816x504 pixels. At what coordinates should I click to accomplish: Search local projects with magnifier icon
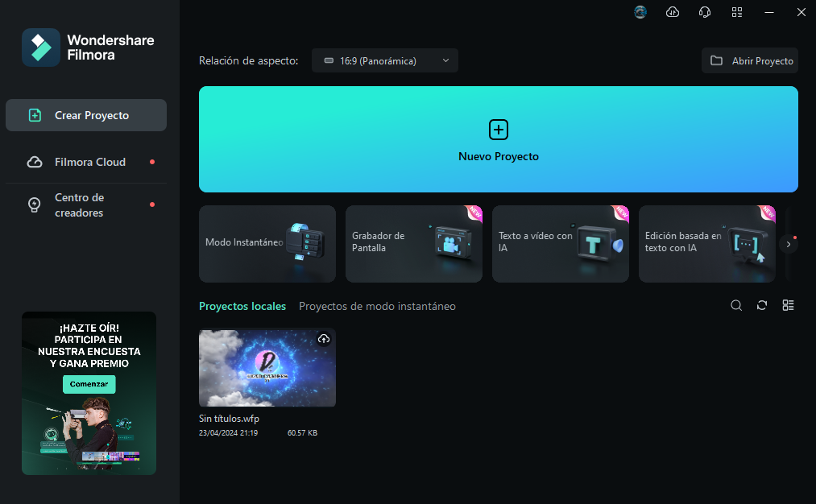click(736, 305)
